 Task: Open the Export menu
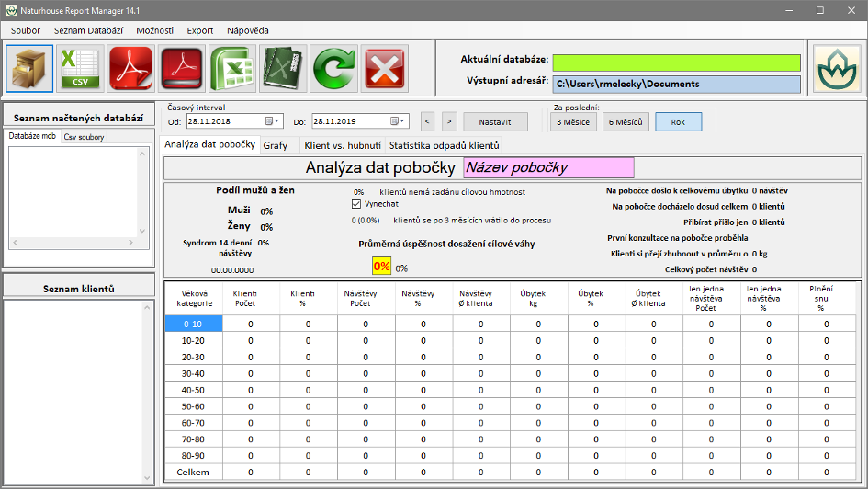click(200, 30)
